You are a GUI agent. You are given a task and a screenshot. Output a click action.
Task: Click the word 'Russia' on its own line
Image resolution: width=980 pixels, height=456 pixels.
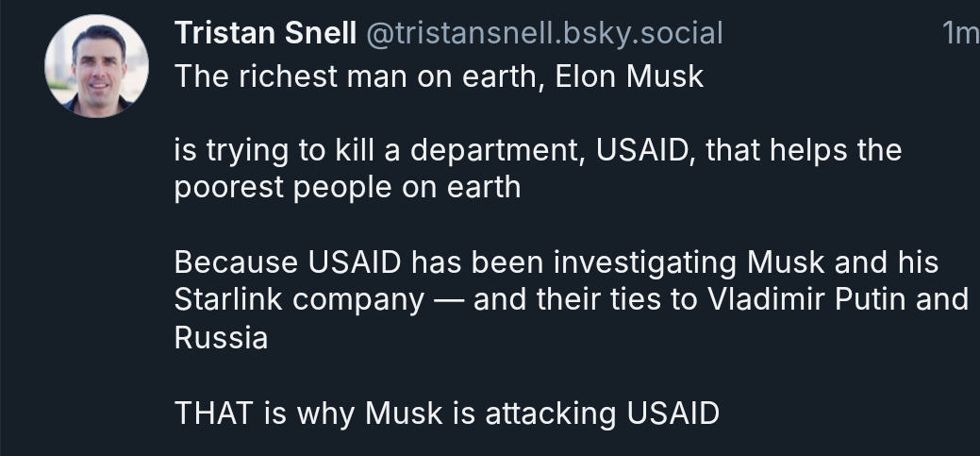[x=221, y=338]
